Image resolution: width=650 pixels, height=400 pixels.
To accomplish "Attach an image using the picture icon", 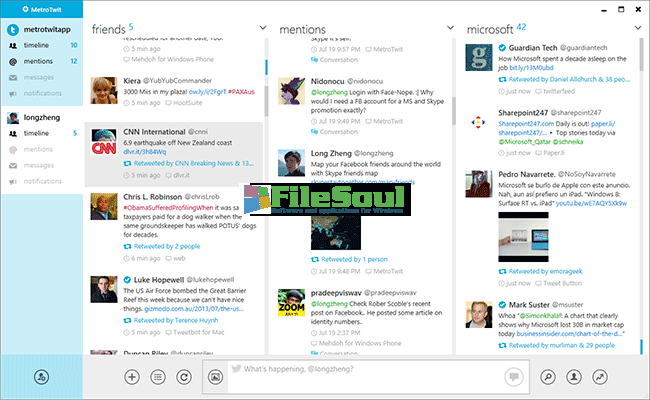I will click(216, 377).
